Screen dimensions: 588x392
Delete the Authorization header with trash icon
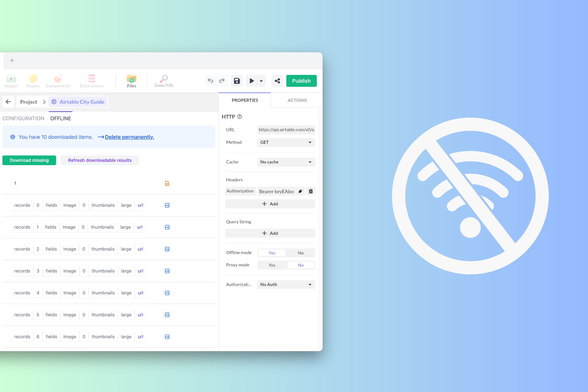(x=310, y=191)
